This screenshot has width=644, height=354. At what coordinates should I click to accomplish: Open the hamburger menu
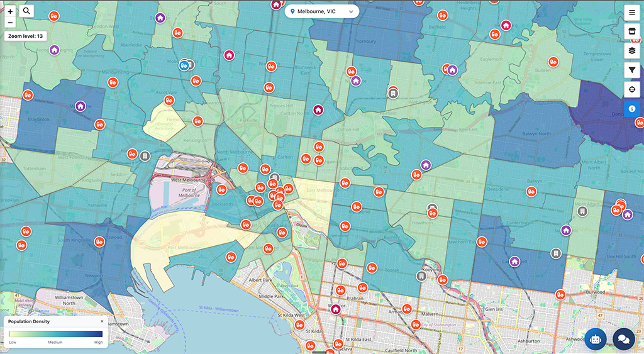point(632,13)
